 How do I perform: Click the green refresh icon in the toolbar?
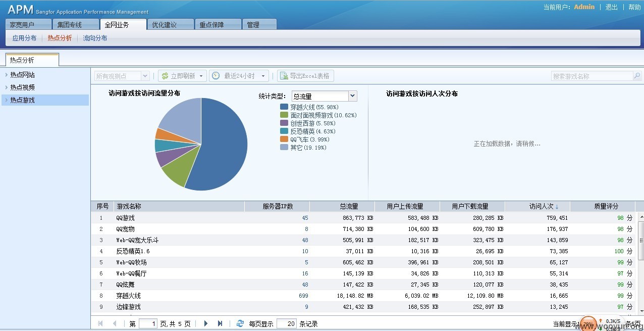[x=165, y=76]
